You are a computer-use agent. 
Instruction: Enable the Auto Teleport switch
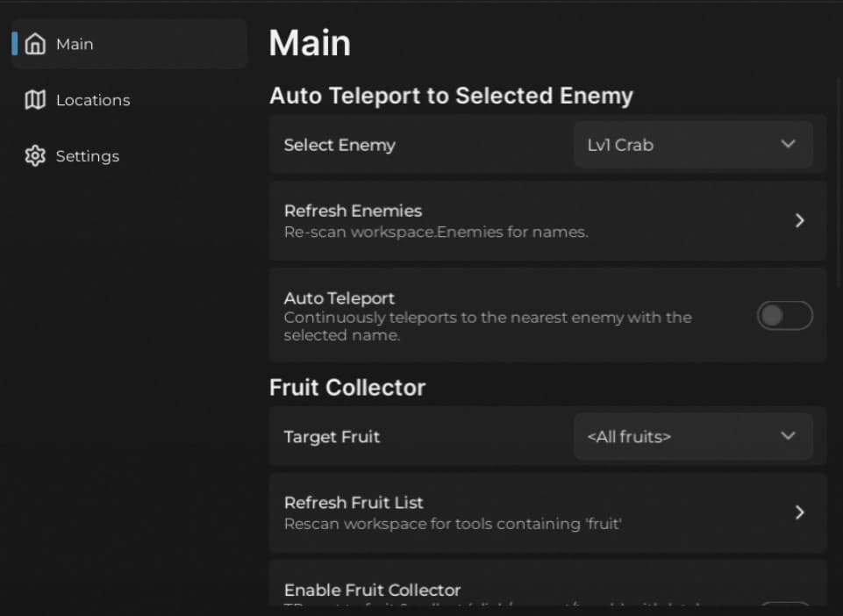pyautogui.click(x=784, y=316)
